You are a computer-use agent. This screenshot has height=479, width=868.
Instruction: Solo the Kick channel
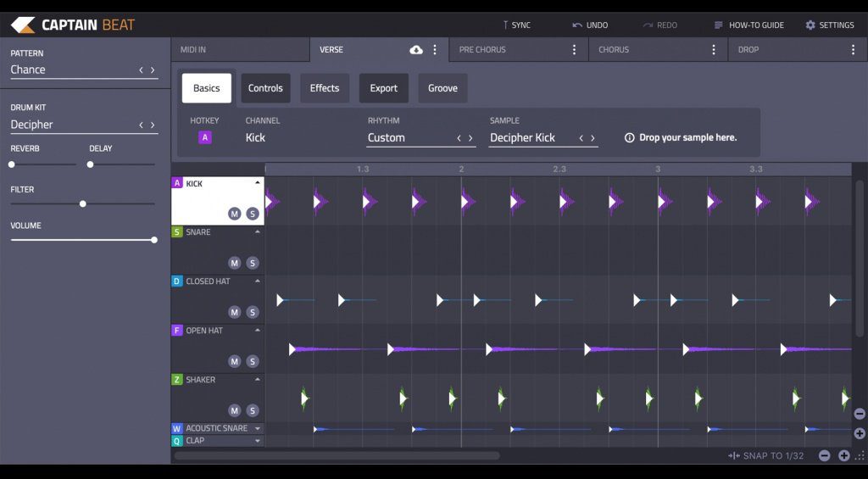pos(253,214)
